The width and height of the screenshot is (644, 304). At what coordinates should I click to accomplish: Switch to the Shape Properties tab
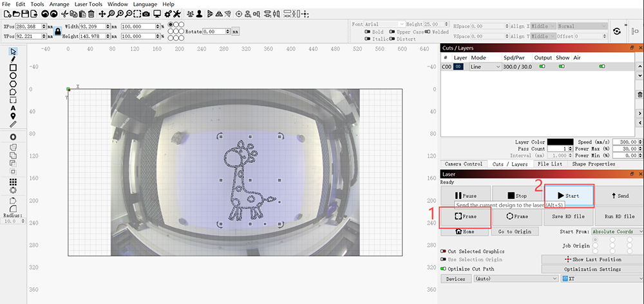(594, 164)
